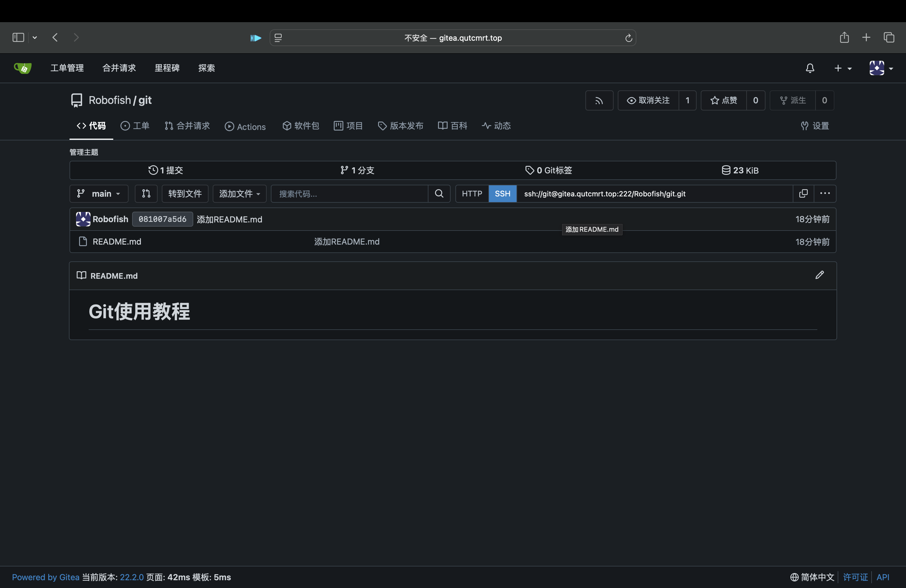Image resolution: width=906 pixels, height=588 pixels.
Task: Click the Powered by Gitea link
Action: [x=46, y=577]
